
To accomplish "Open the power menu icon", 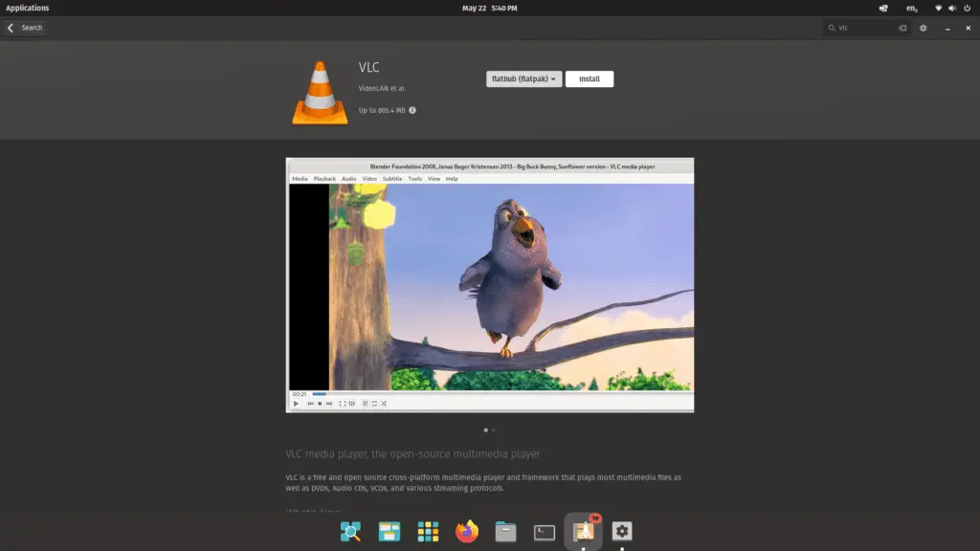I will pyautogui.click(x=967, y=8).
